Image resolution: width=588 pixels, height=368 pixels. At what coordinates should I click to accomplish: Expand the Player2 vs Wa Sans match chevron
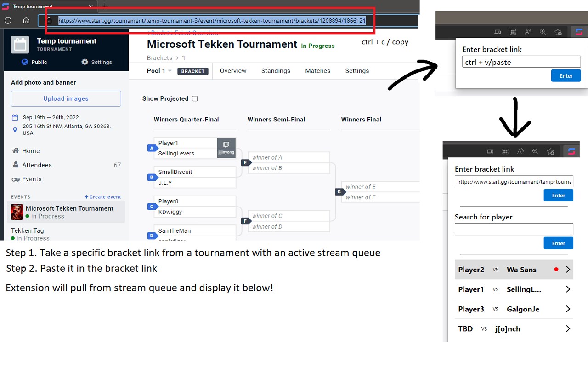coord(568,270)
